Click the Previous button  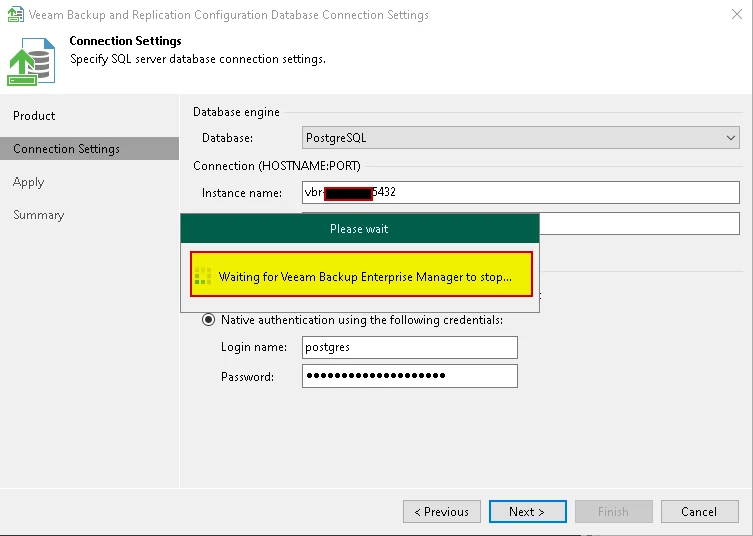tap(442, 512)
